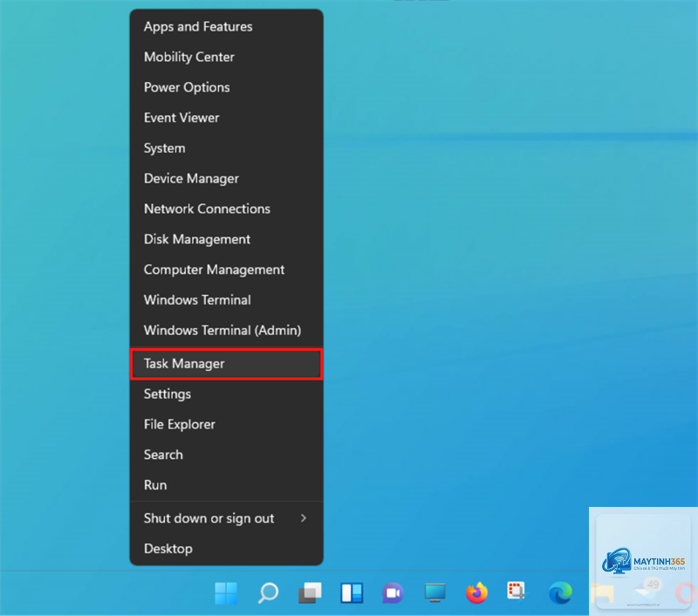Launch Firefox from the taskbar
The image size is (698, 616).
pyautogui.click(x=476, y=592)
